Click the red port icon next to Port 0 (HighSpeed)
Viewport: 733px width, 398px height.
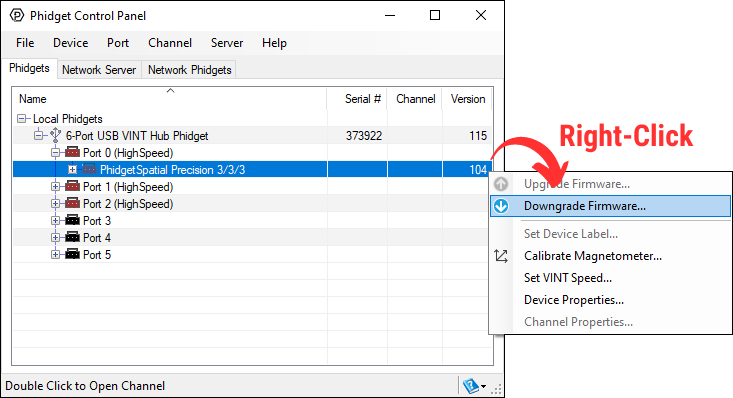pos(72,152)
